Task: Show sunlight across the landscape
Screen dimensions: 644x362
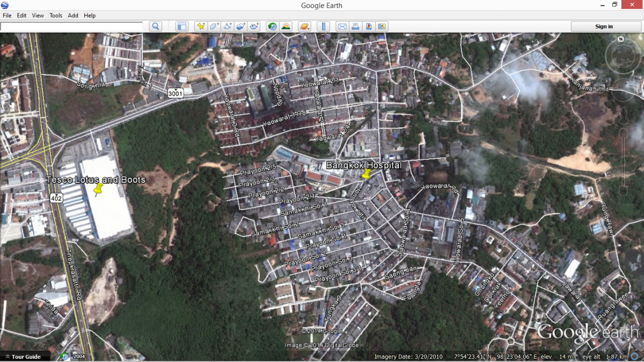Action: point(286,26)
